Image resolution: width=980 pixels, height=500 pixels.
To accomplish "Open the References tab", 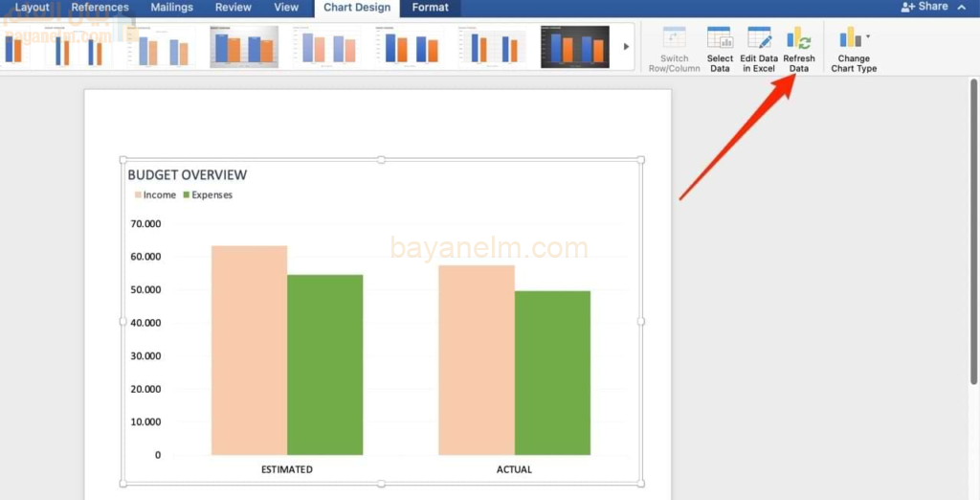I will pos(100,8).
